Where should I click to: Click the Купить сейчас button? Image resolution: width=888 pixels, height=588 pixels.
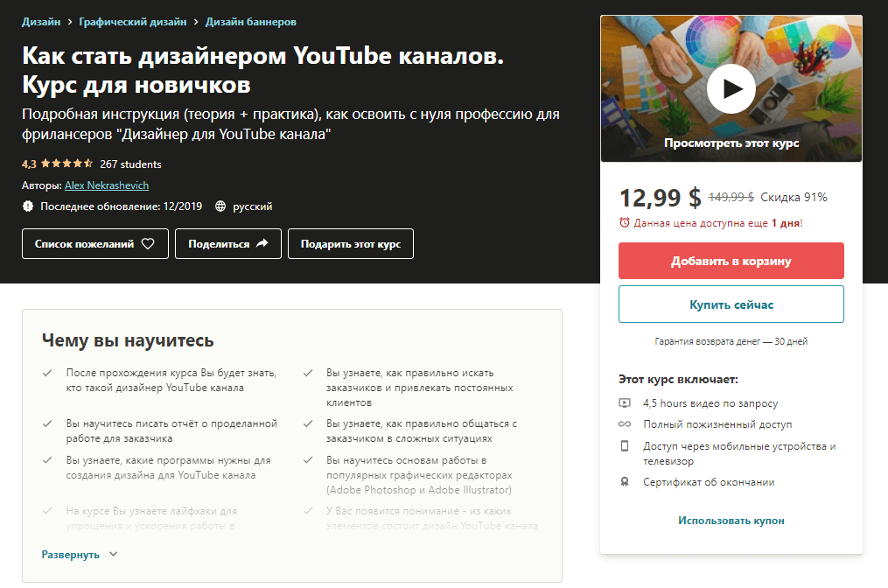[731, 304]
